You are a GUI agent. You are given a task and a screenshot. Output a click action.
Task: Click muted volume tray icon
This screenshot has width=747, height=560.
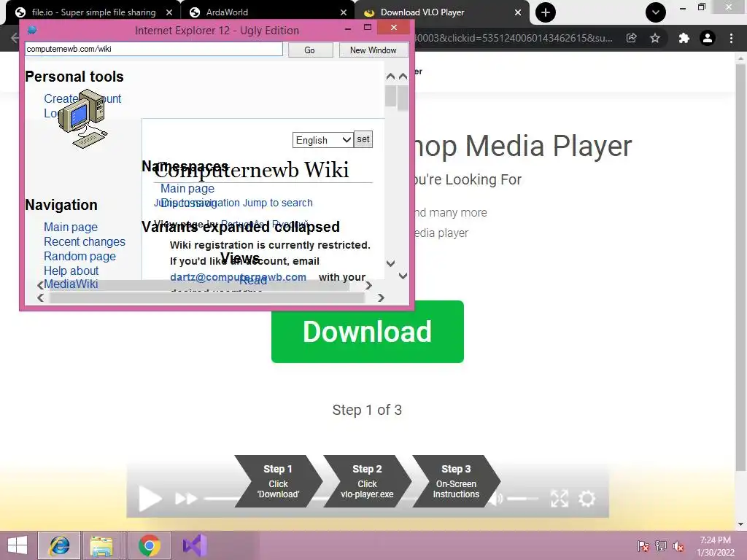click(x=678, y=545)
